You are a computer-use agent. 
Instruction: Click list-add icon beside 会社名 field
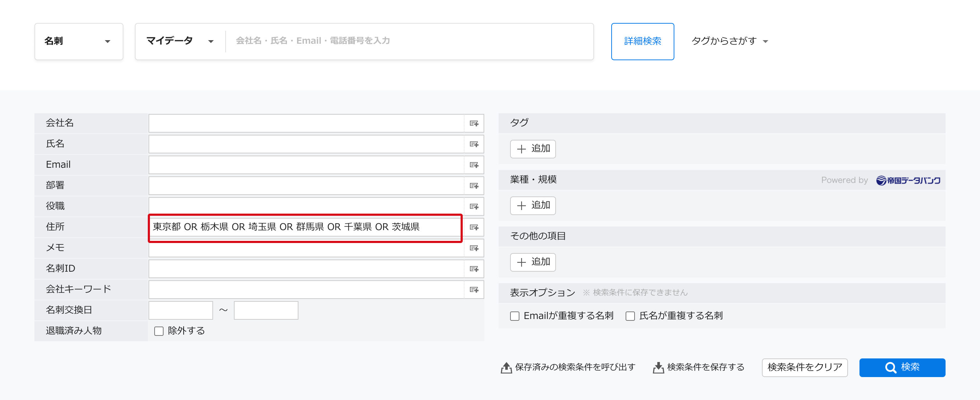[474, 123]
